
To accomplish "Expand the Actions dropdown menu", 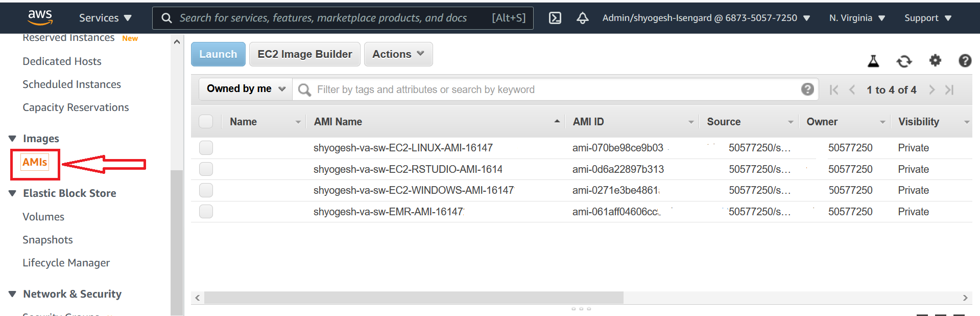I will [x=398, y=54].
